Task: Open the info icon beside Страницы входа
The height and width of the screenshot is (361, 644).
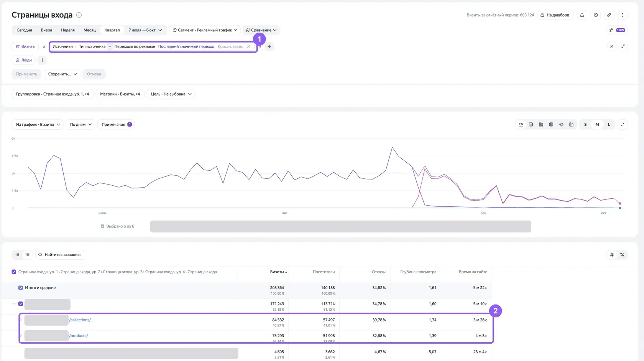Action: coord(79,15)
